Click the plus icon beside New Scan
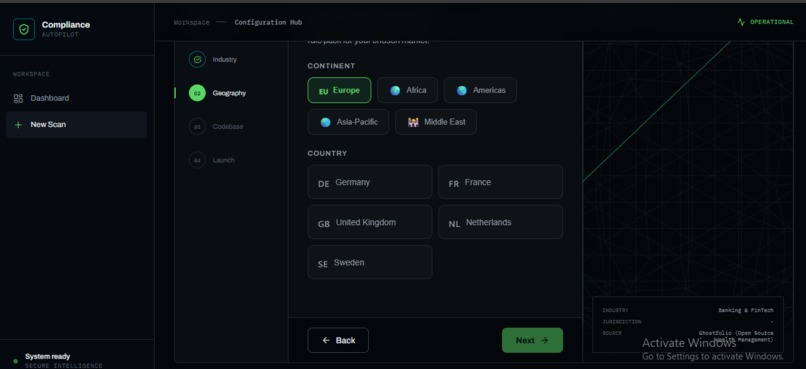Screen dimensions: 806x369 coord(18,124)
